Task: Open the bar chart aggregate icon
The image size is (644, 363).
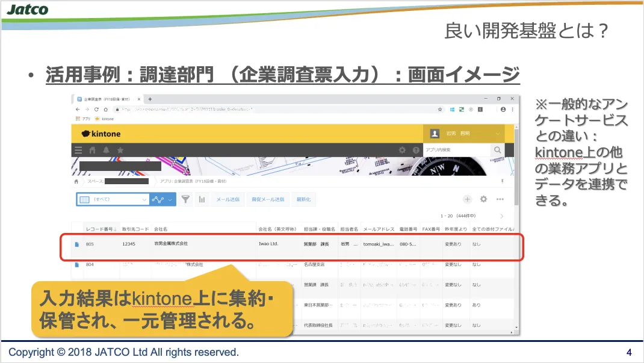Action: click(x=202, y=199)
